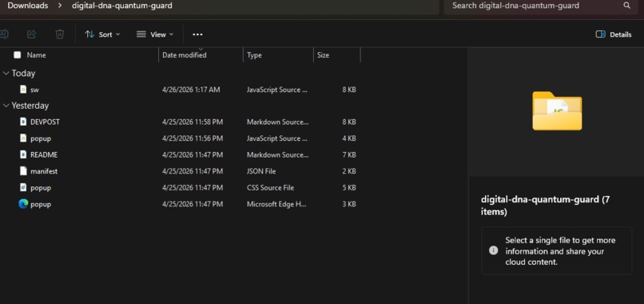Click the size "2 KB" for manifest
This screenshot has width=644, height=304.
coord(349,171)
